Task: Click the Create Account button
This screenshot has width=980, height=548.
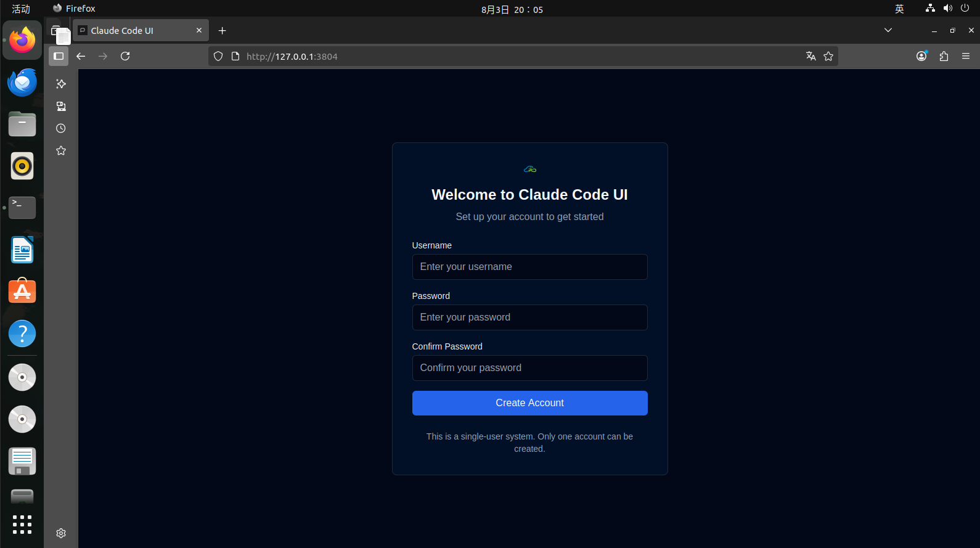Action: [529, 403]
